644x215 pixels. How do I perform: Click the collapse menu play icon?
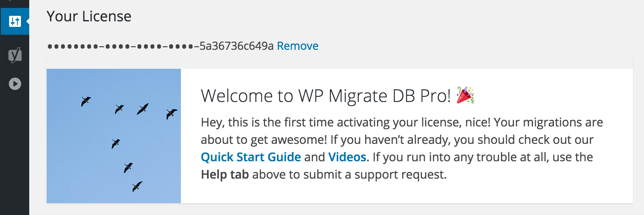coord(15,84)
